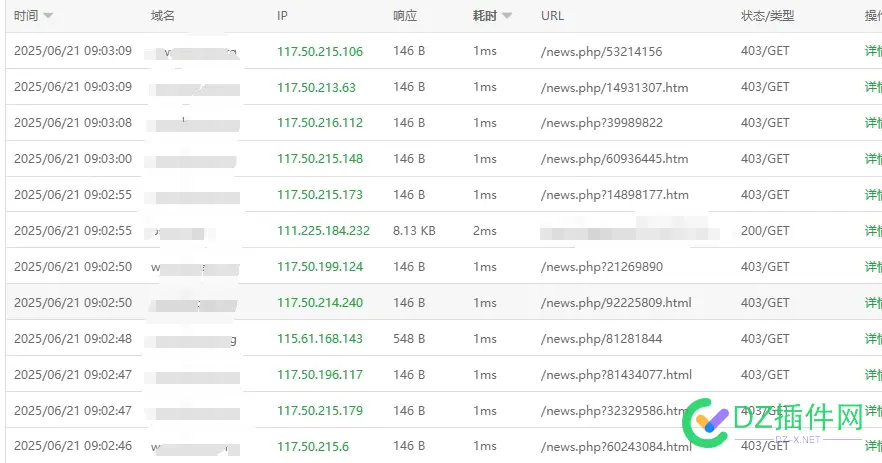Click timestamp 2025/06/21 09:02:48
Screen dimensions: 882x463
click(x=73, y=339)
